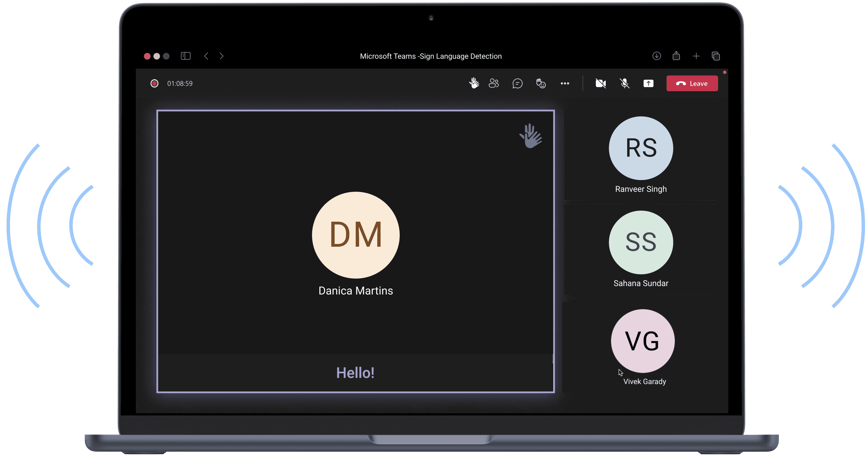
Task: Select Sahana Sundar participant avatar
Action: pos(641,242)
